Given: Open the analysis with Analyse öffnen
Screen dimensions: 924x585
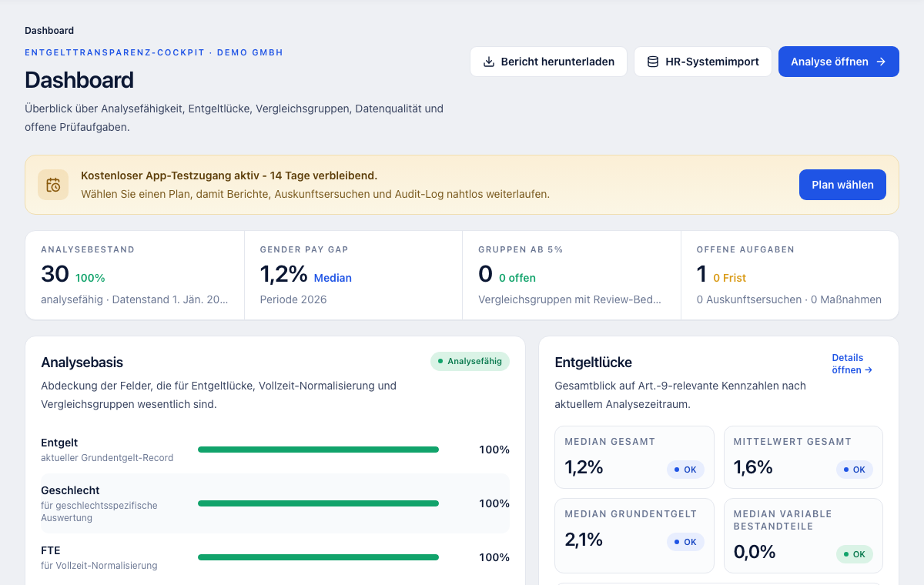Looking at the screenshot, I should (x=839, y=62).
